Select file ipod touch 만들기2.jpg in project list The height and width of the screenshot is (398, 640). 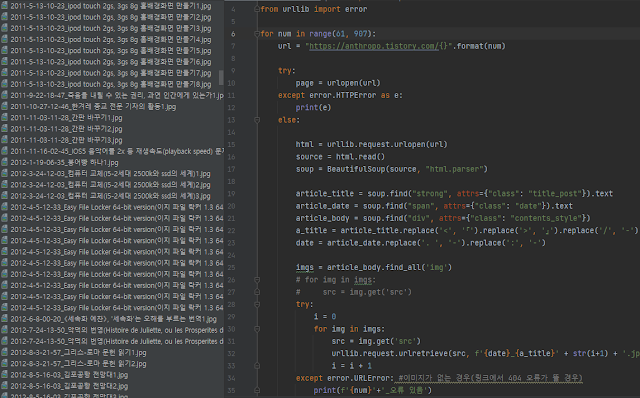pos(111,17)
